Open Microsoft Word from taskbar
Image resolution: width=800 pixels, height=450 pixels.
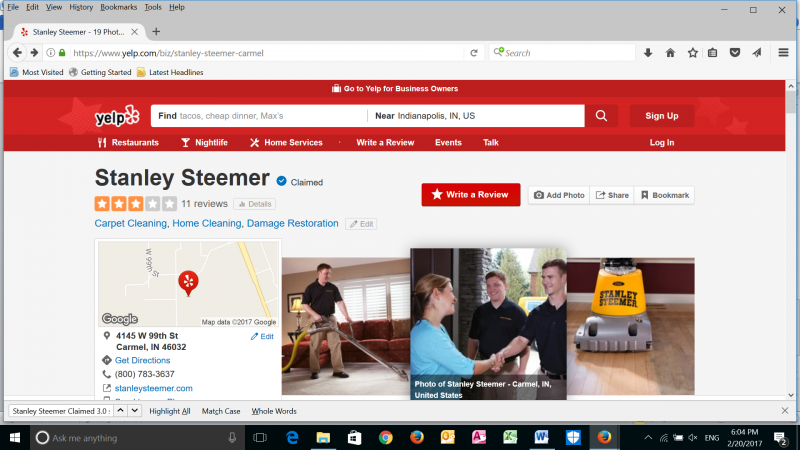tap(542, 437)
